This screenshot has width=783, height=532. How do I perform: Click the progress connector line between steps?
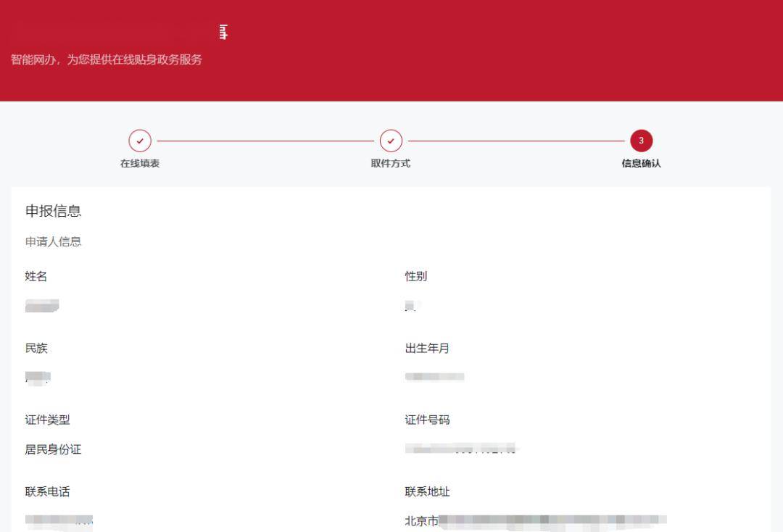tap(265, 141)
